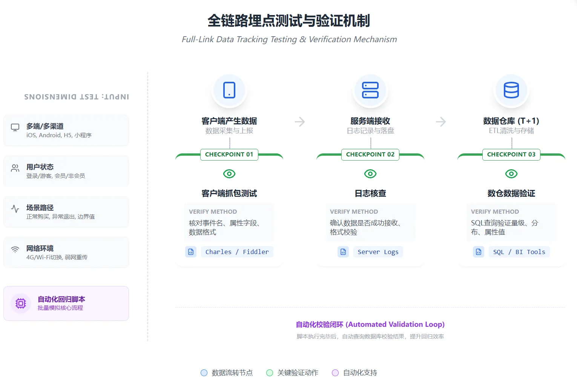Open the 场景路径 dimension card

click(66, 211)
